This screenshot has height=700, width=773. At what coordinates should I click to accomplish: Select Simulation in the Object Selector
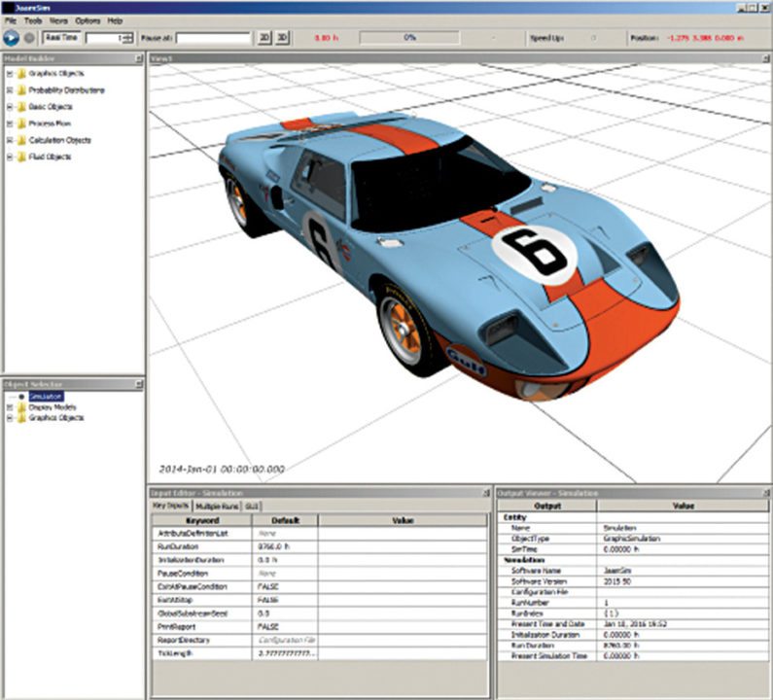click(x=43, y=397)
